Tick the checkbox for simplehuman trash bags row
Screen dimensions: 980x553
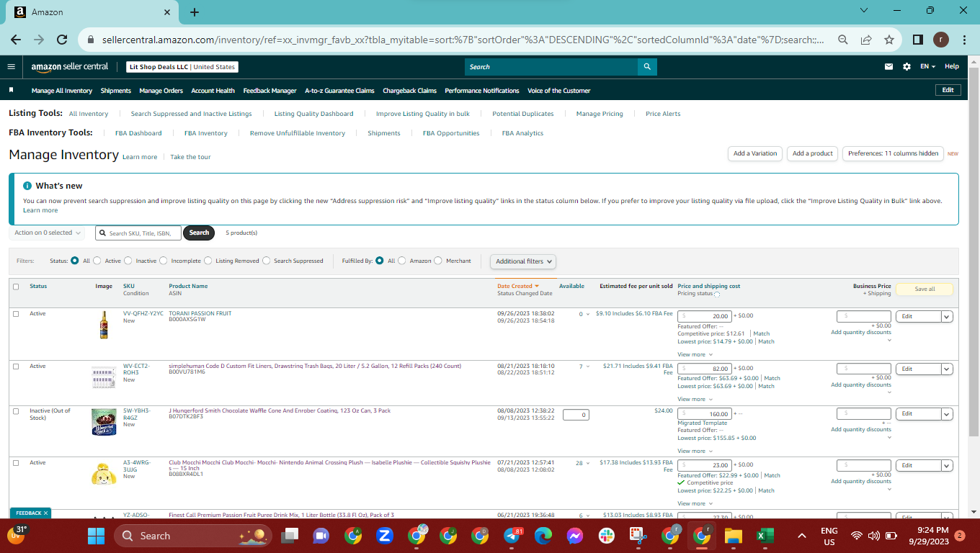coord(16,367)
